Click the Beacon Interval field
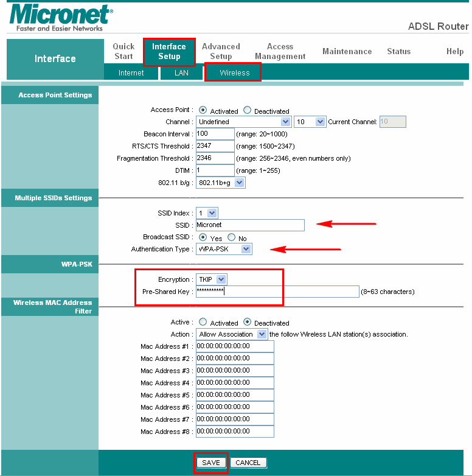The image size is (472, 476). (215, 134)
